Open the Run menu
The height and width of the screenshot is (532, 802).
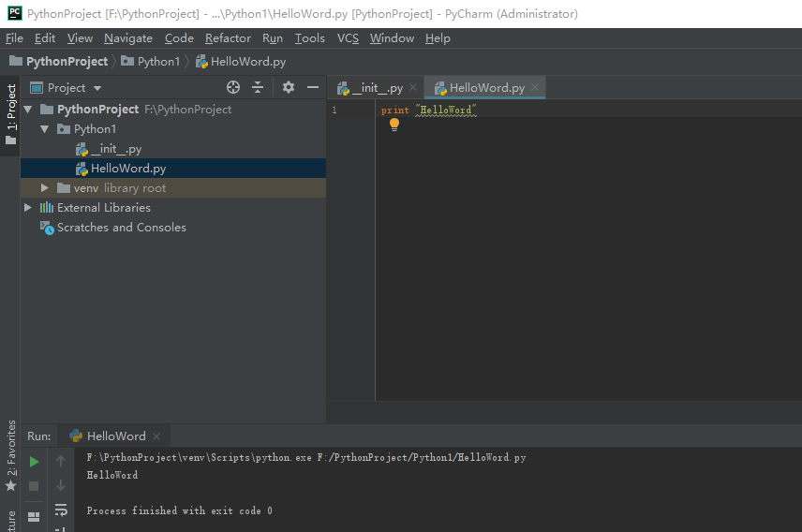click(x=273, y=38)
